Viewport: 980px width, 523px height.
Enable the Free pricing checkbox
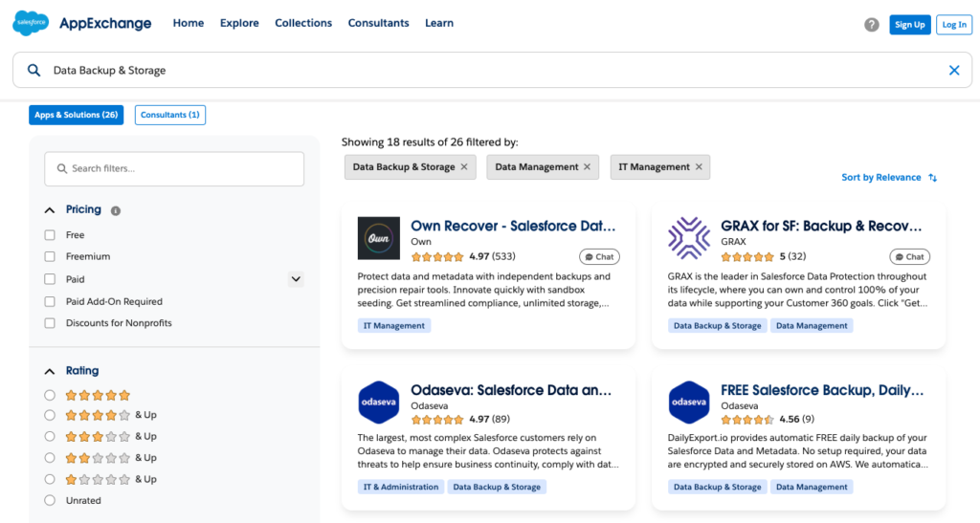[50, 235]
